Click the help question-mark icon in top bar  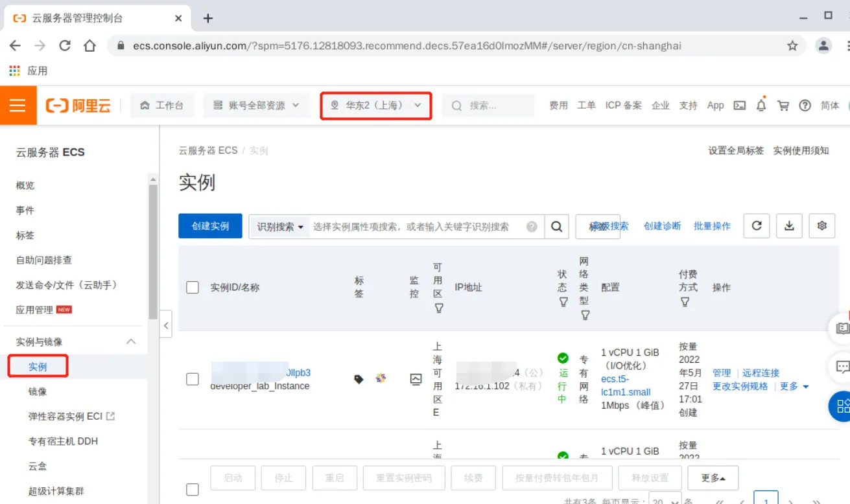[805, 105]
